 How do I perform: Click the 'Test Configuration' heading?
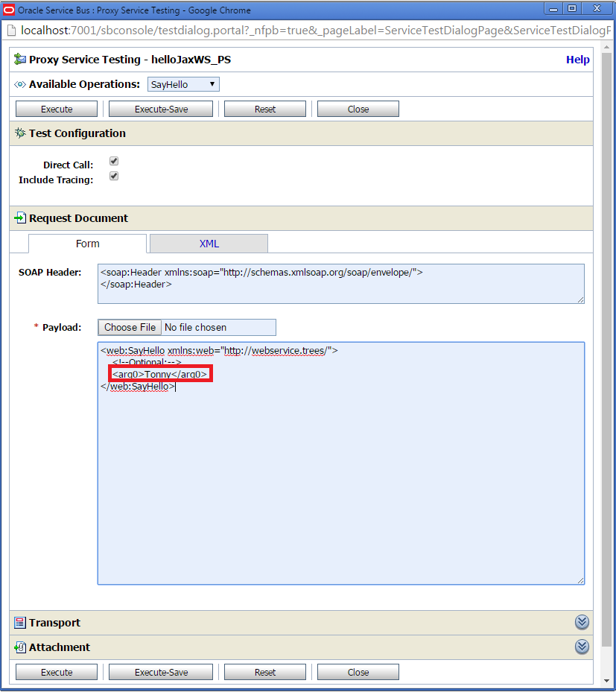77,133
